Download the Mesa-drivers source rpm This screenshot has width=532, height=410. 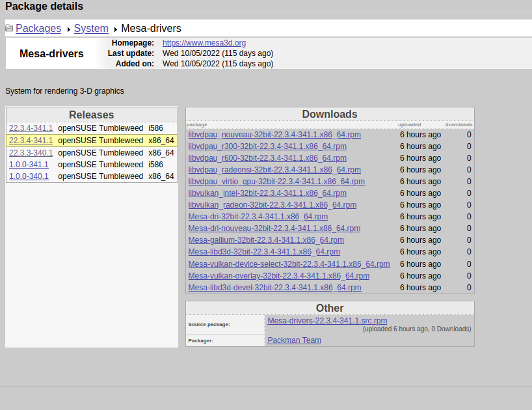pos(327,321)
